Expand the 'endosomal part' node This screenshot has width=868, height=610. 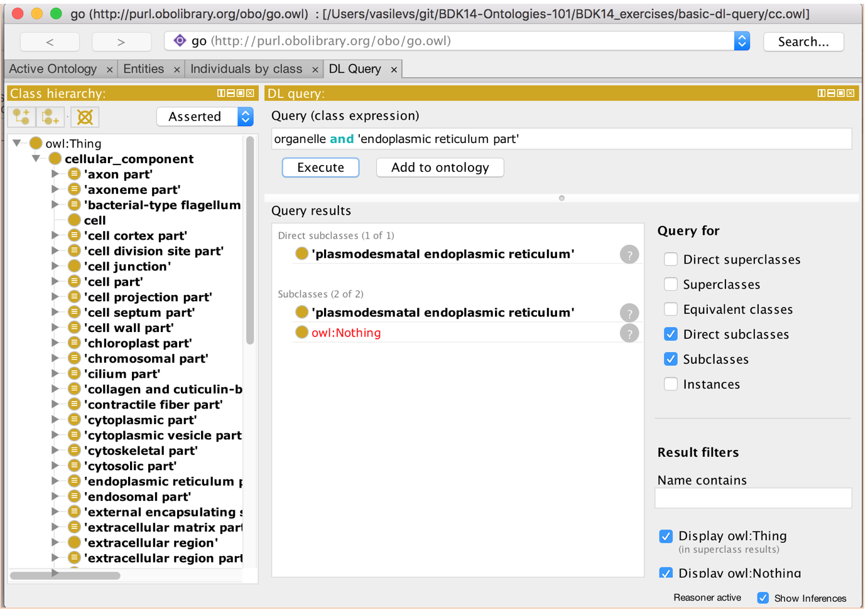55,496
